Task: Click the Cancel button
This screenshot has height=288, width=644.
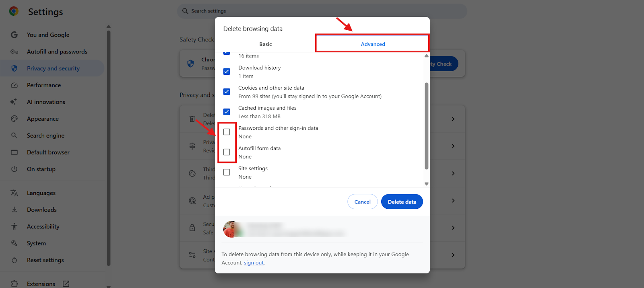Action: coord(362,202)
